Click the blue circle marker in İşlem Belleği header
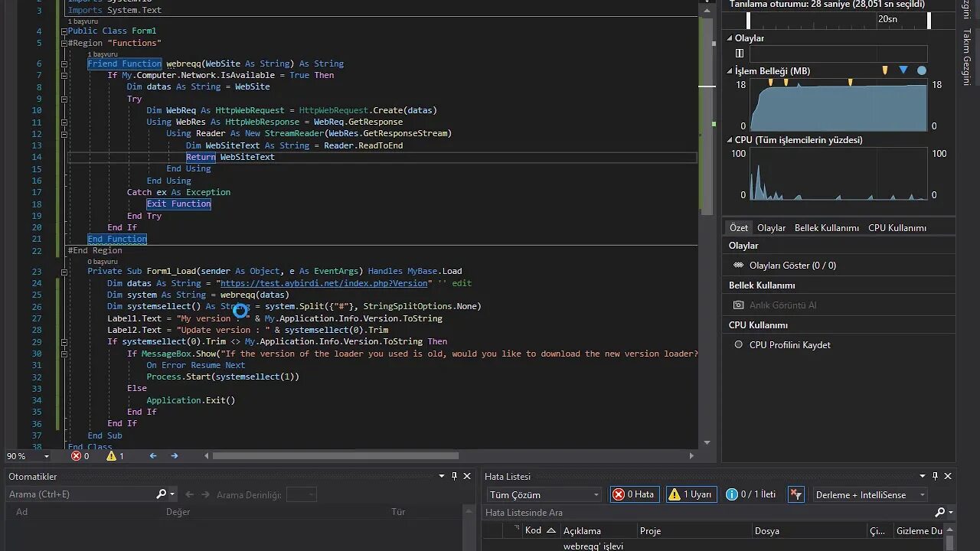The image size is (980, 551). point(922,70)
